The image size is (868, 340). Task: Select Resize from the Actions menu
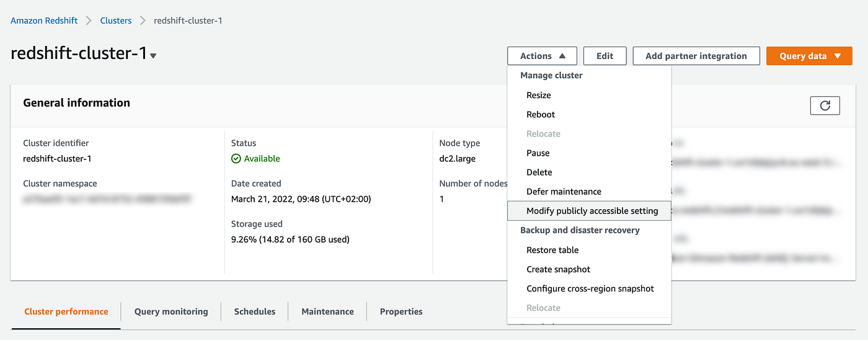point(539,95)
